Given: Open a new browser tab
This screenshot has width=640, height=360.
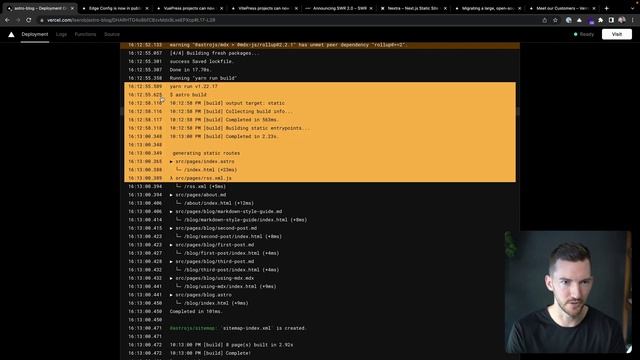Looking at the screenshot, I should (607, 8).
